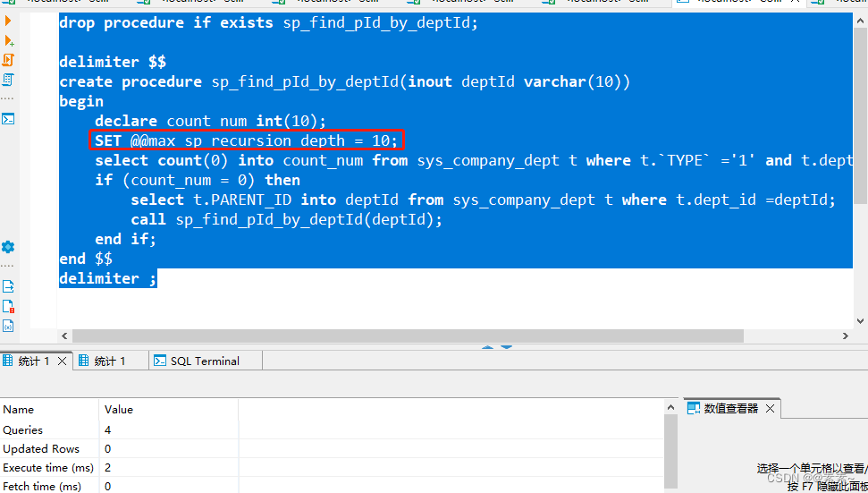Maximize results panel using the up arrow divider
The width and height of the screenshot is (868, 493).
(488, 347)
